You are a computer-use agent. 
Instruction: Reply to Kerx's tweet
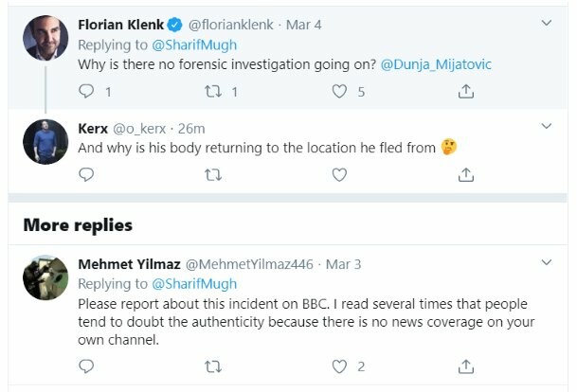coord(86,174)
